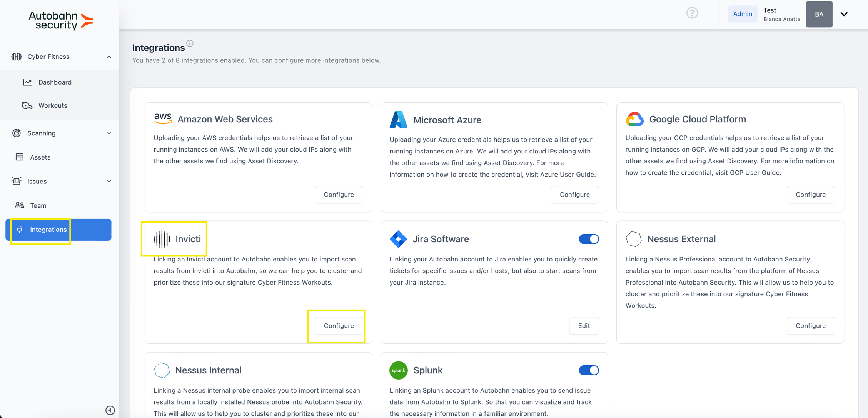Configure the Invicti integration

pos(339,326)
